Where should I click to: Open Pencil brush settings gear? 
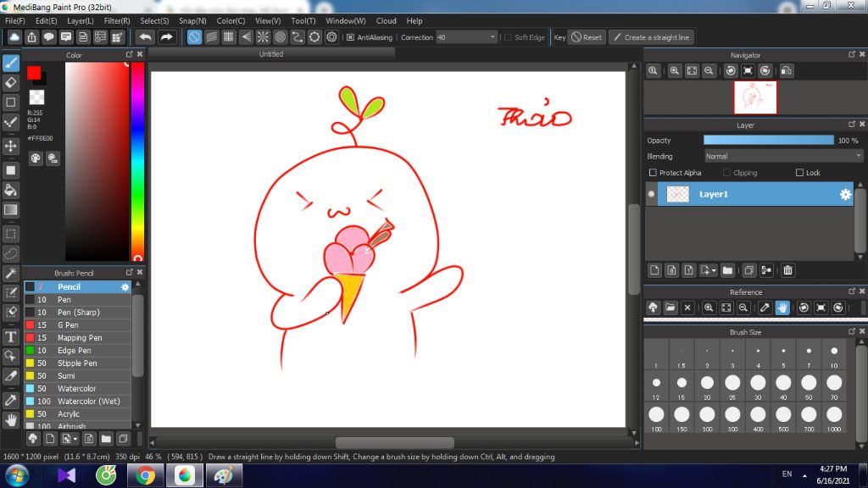click(x=125, y=287)
